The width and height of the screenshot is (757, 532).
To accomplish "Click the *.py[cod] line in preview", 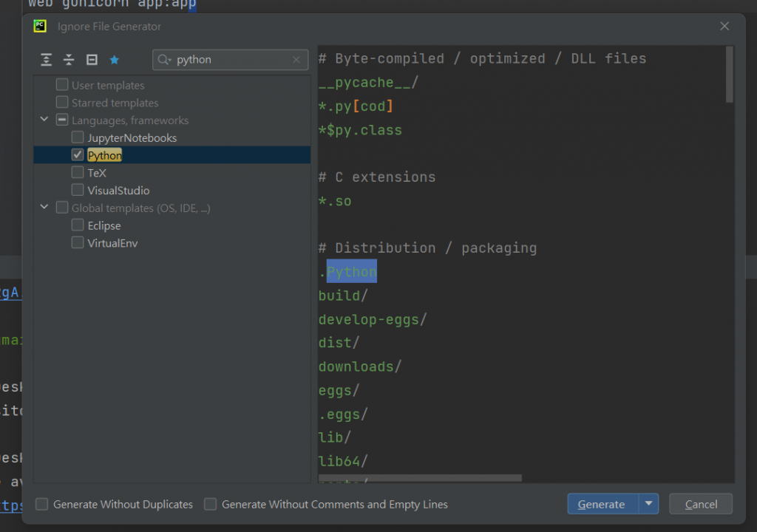I will [x=356, y=106].
